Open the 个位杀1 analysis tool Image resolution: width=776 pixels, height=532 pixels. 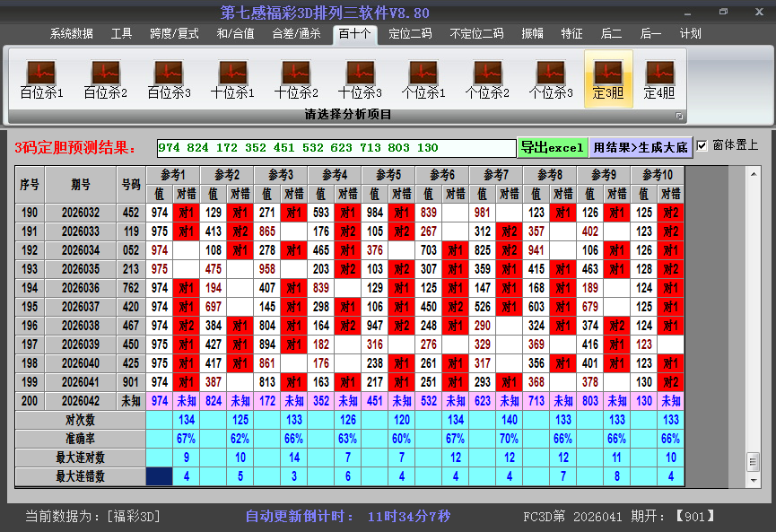coord(426,76)
